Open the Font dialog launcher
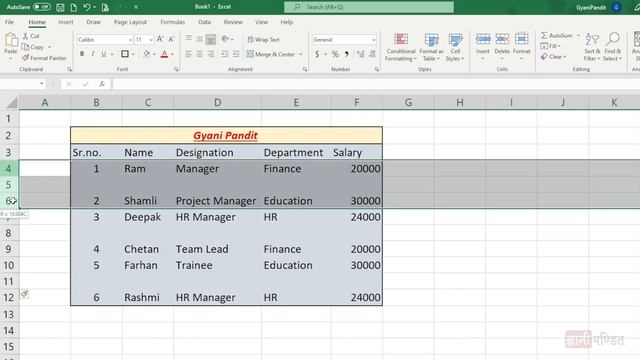This screenshot has height=360, width=640. pos(176,69)
